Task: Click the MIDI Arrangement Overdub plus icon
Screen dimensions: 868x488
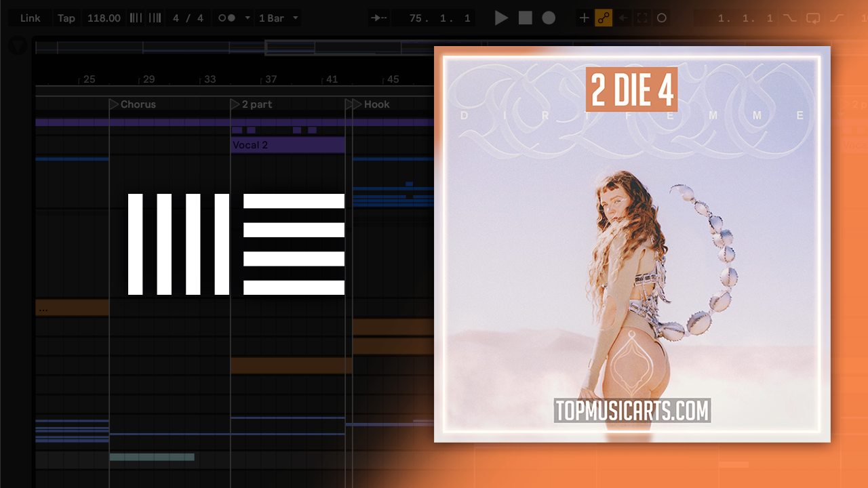Action: coord(584,18)
